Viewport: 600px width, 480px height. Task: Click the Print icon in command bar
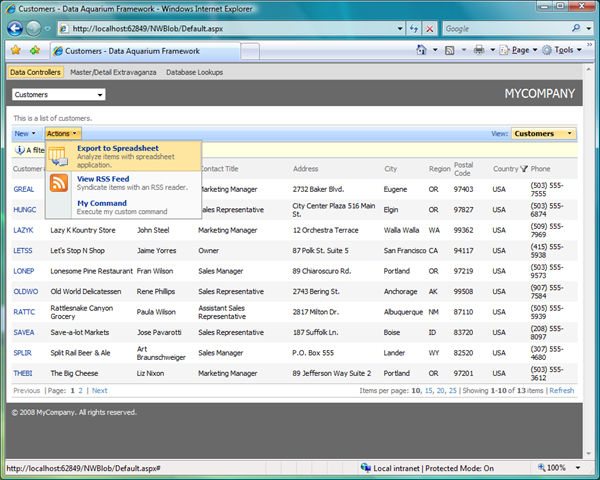tap(479, 50)
